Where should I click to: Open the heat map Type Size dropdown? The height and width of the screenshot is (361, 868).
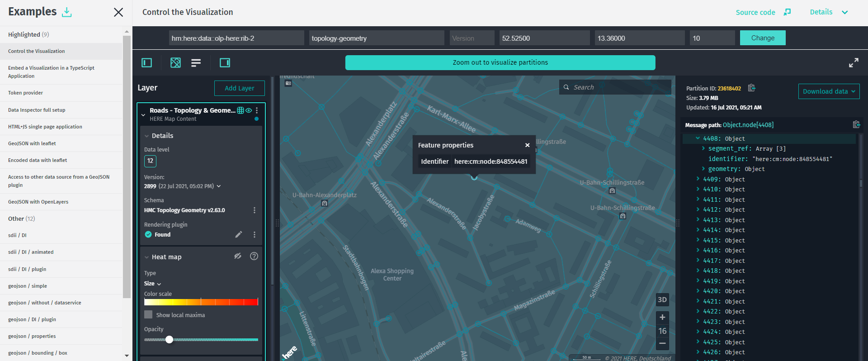point(152,284)
